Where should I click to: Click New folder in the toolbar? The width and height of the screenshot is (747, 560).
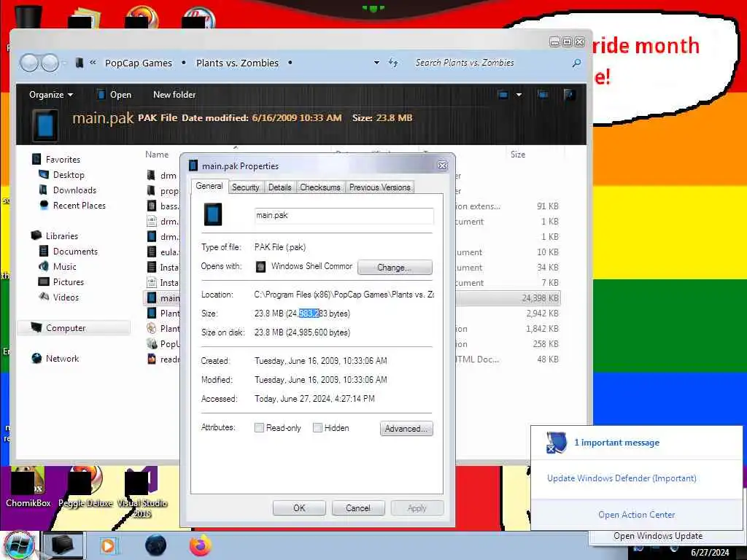(x=174, y=94)
